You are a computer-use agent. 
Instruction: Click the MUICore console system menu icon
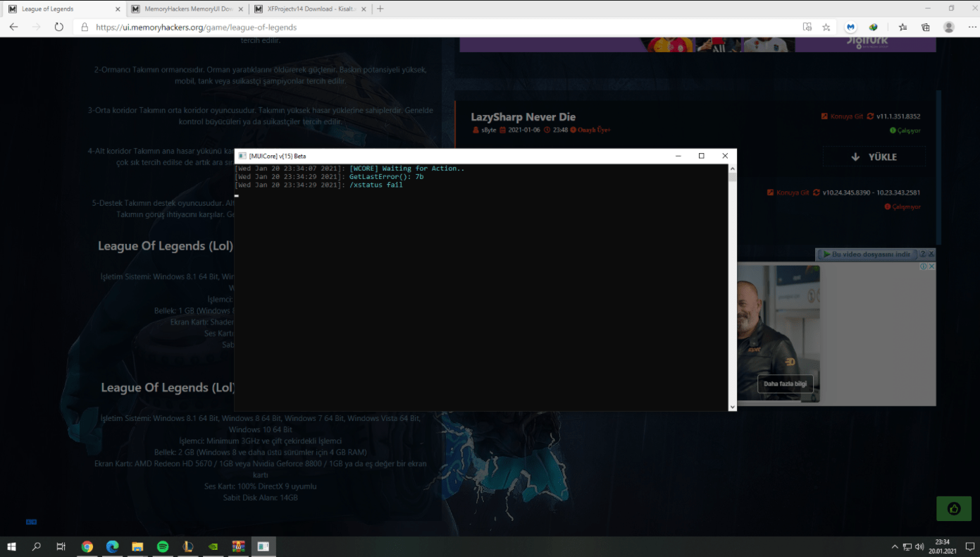click(x=242, y=156)
